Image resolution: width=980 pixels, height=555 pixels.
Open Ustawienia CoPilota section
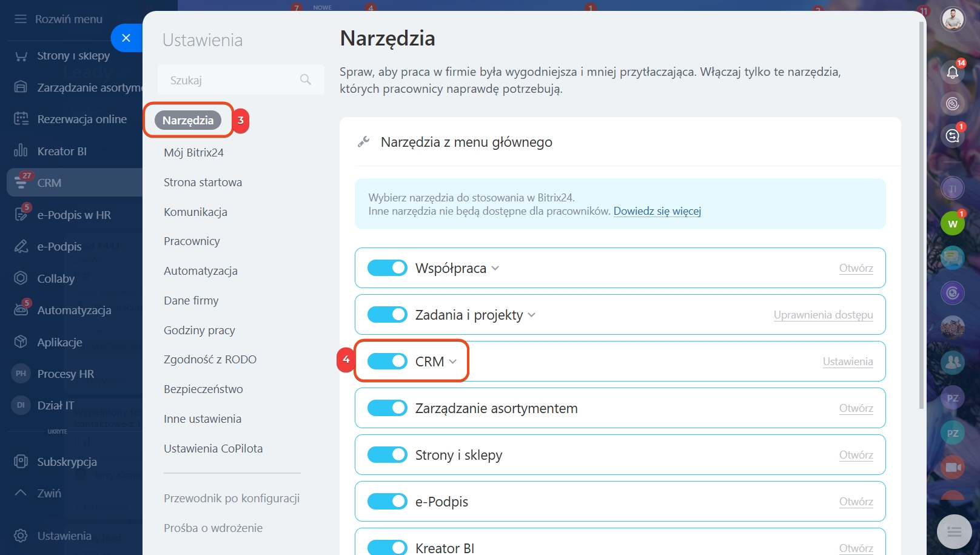coord(213,448)
